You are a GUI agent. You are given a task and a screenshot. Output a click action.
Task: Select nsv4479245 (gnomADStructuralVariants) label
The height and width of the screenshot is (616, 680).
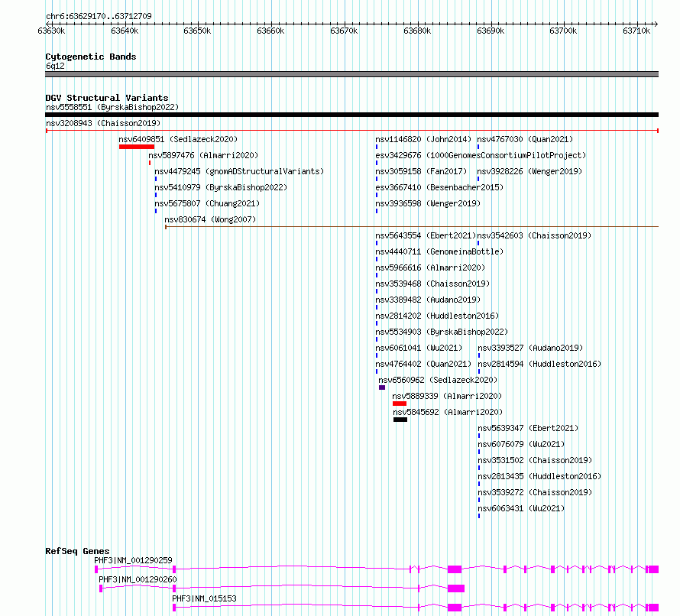[x=239, y=171]
